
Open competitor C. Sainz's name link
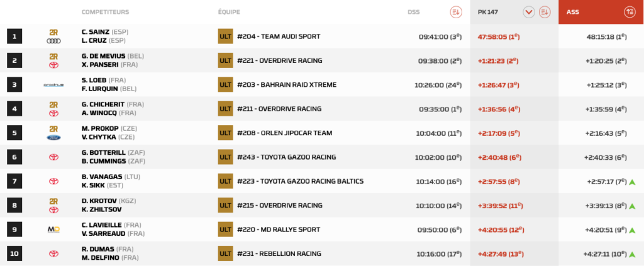[94, 32]
